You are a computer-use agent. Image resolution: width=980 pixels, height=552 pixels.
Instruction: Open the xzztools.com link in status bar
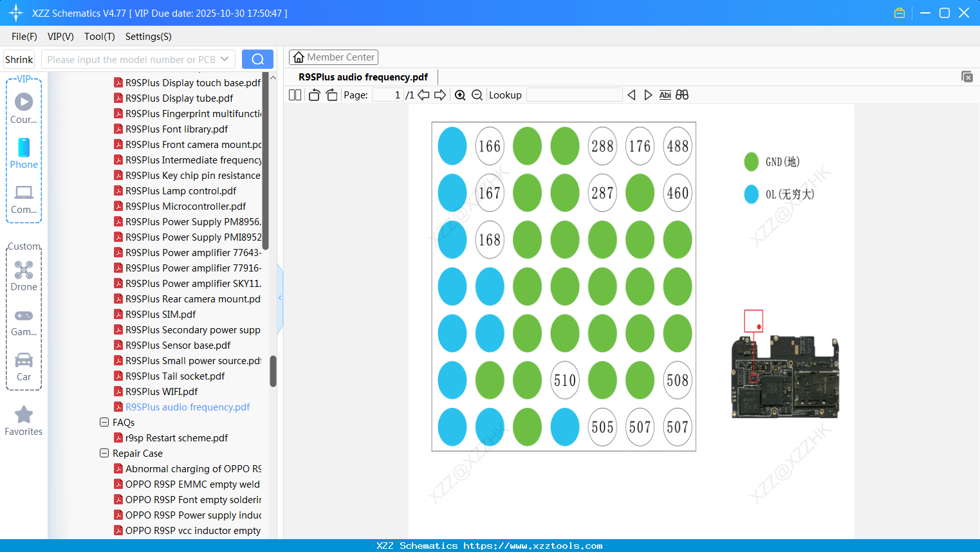pyautogui.click(x=533, y=546)
